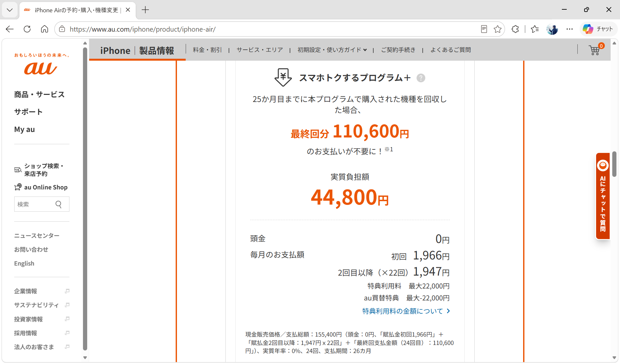This screenshot has width=620, height=364.
Task: Open the shopping cart icon
Action: pyautogui.click(x=594, y=50)
